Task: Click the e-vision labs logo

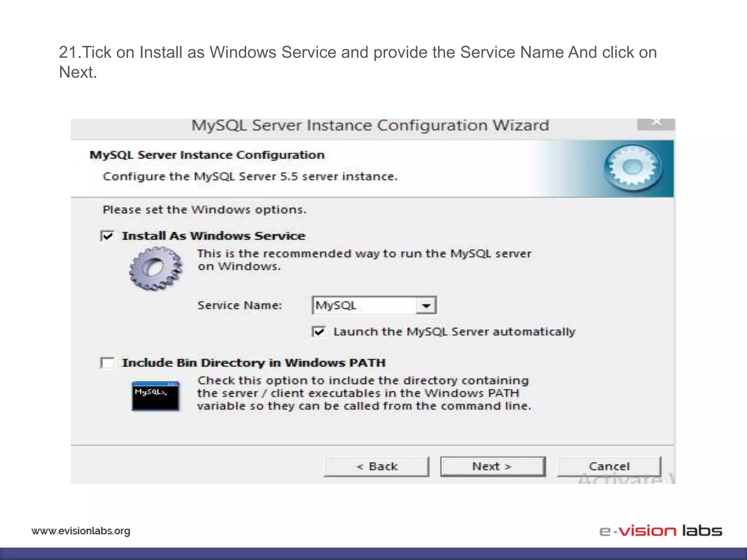Action: tap(661, 531)
